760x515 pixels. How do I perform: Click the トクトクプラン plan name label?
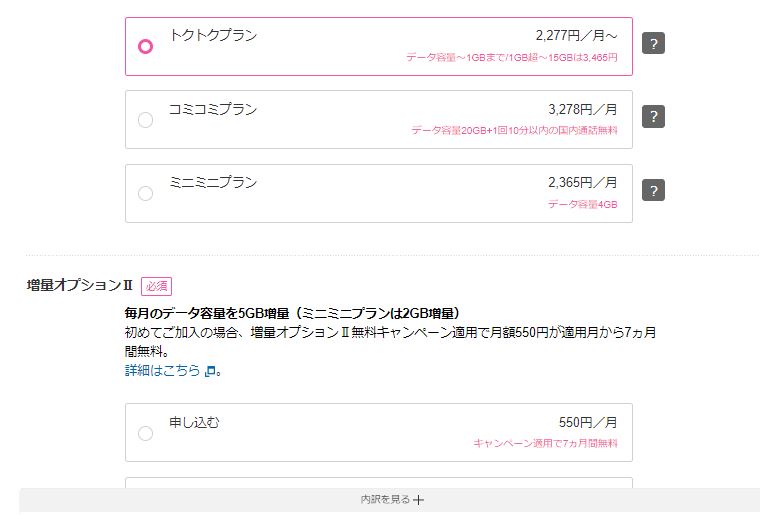(x=213, y=35)
